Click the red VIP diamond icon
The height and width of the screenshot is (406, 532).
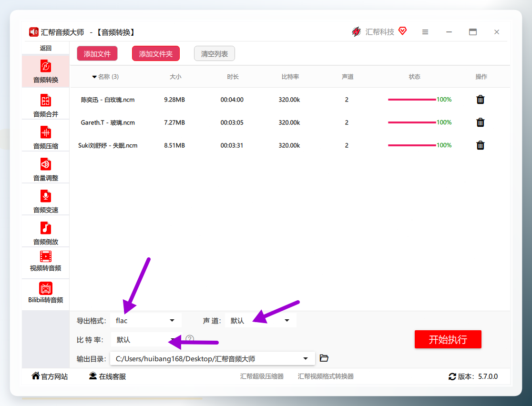402,31
